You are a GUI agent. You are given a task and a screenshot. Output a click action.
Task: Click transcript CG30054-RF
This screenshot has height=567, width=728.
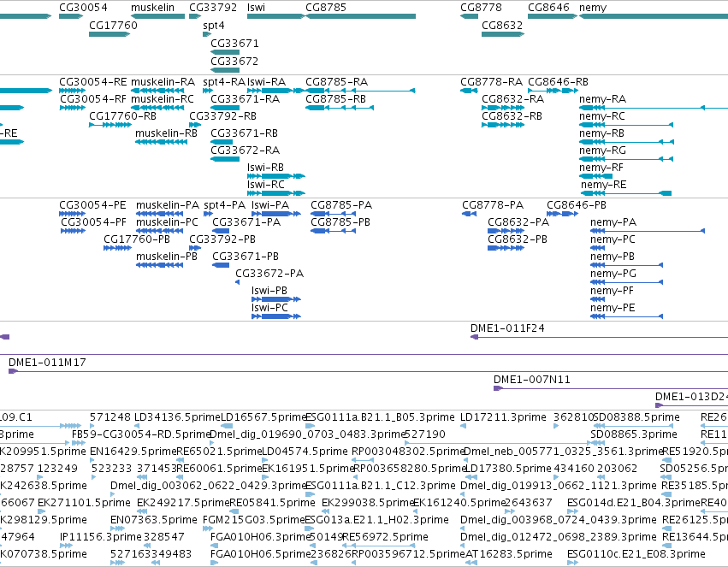pyautogui.click(x=93, y=99)
